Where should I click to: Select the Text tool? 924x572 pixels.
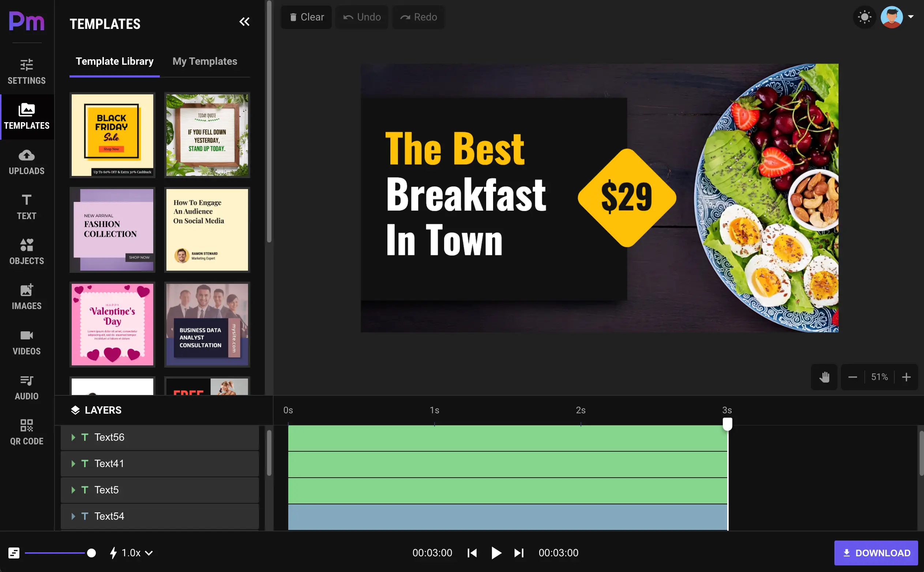[26, 206]
